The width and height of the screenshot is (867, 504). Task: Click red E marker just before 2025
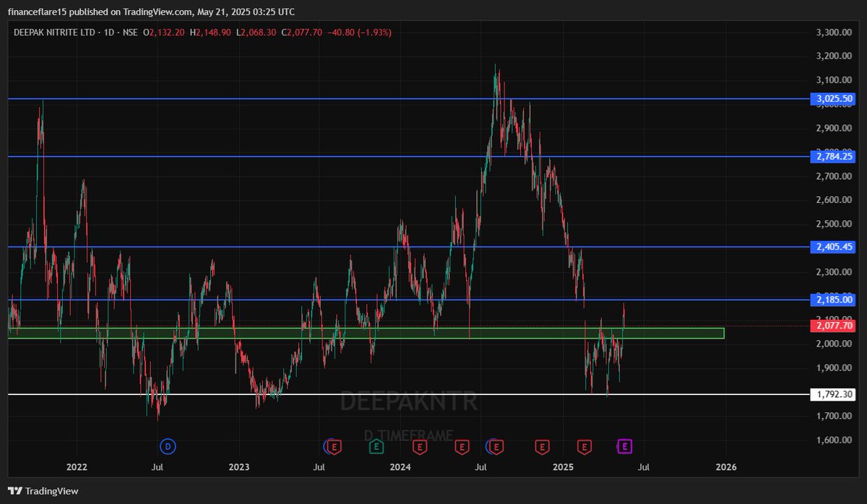click(x=541, y=446)
